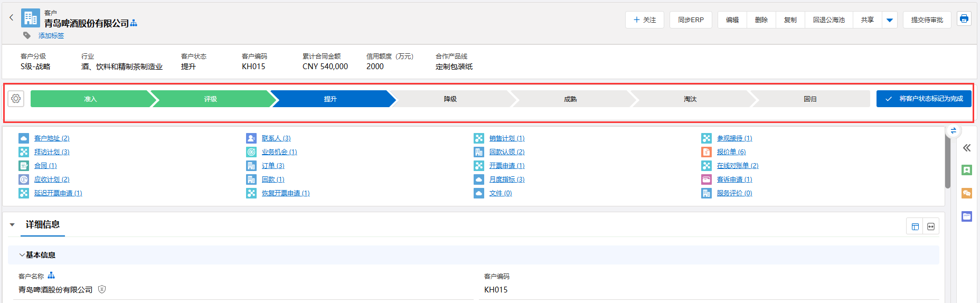Collapse the 详细信息 section triangle
This screenshot has height=303, width=980.
12,225
